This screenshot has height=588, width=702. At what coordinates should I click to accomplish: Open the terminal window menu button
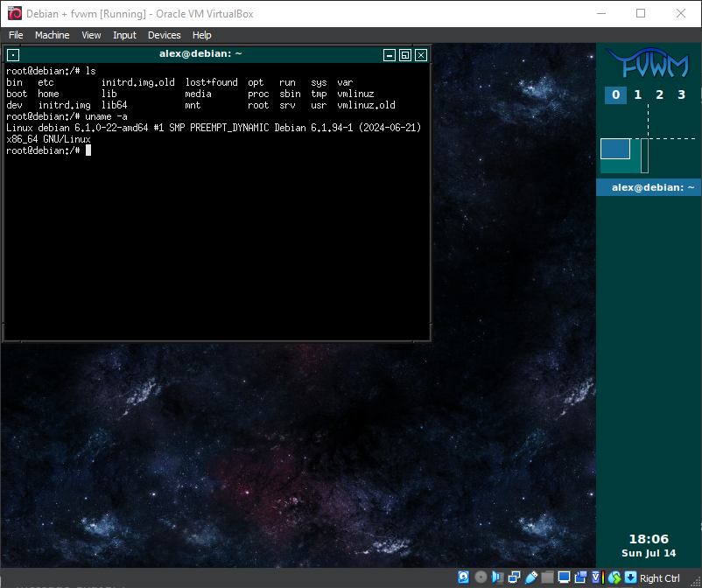(x=13, y=54)
